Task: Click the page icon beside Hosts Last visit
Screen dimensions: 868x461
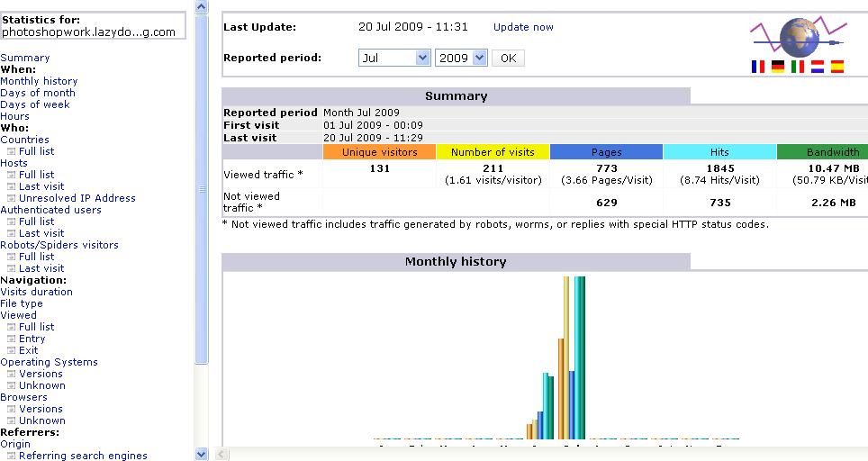Action: tap(11, 186)
